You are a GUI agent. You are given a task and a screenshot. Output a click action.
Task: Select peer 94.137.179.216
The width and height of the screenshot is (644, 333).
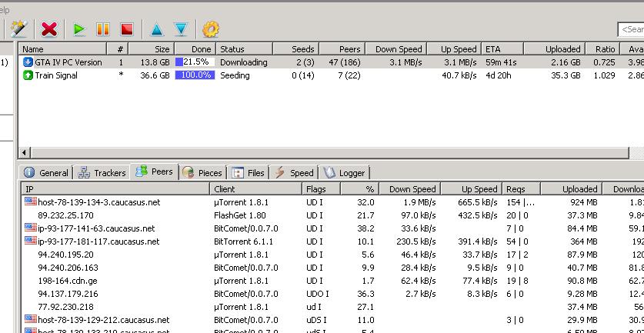pos(68,295)
